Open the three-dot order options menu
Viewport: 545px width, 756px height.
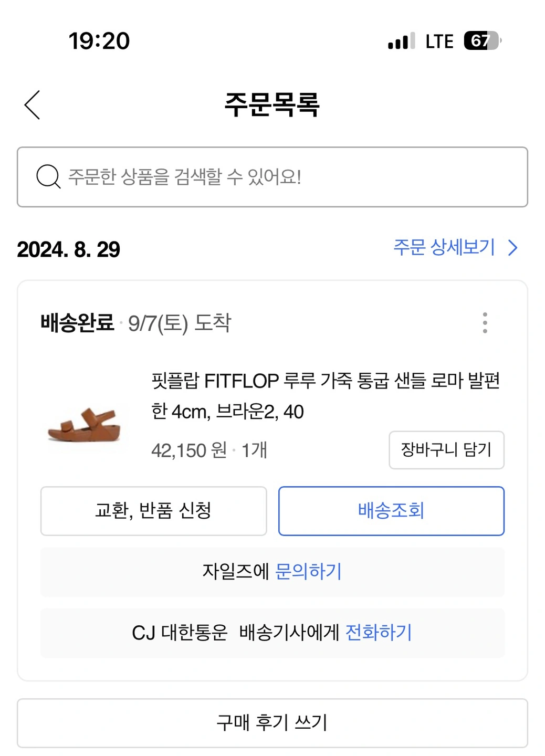click(485, 323)
